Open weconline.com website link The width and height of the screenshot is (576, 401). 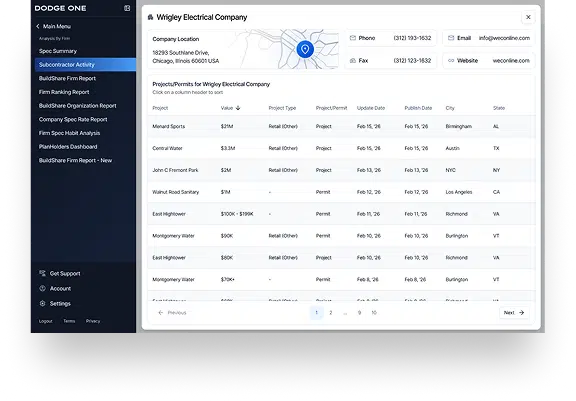coord(511,61)
